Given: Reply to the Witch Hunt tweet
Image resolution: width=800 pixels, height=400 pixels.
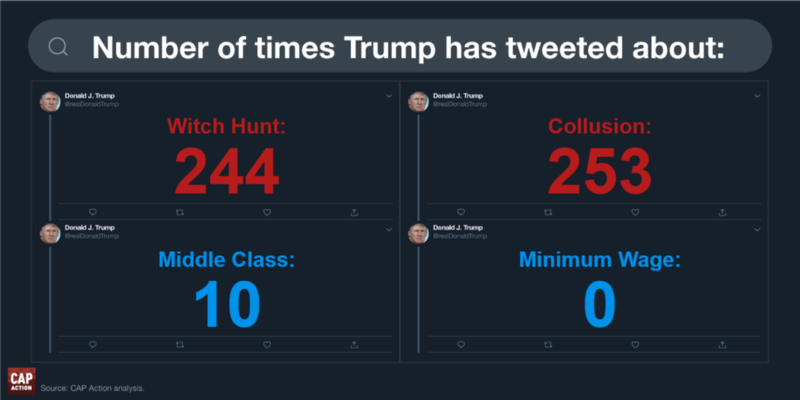Looking at the screenshot, I should click(93, 212).
